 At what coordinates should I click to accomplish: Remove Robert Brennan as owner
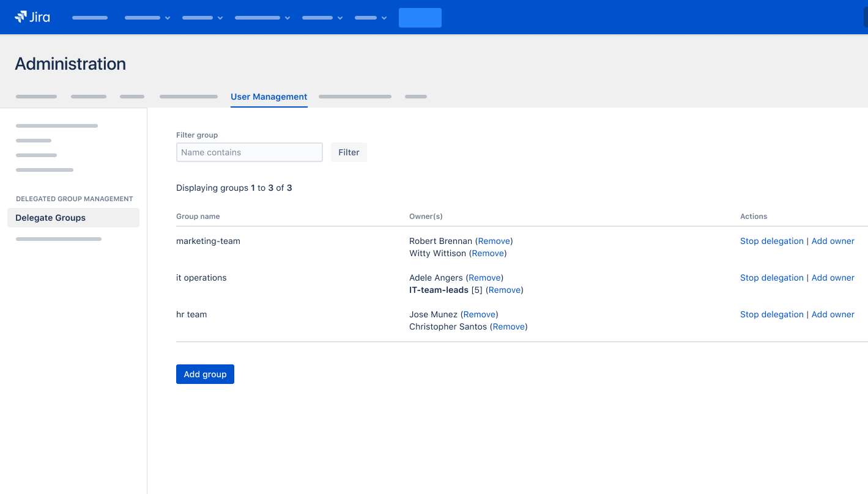click(494, 241)
